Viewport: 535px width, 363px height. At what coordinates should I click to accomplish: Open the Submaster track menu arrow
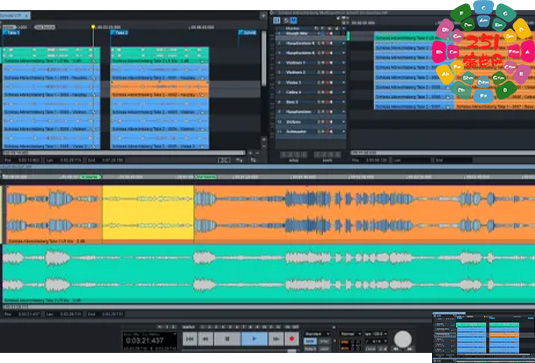point(344,132)
